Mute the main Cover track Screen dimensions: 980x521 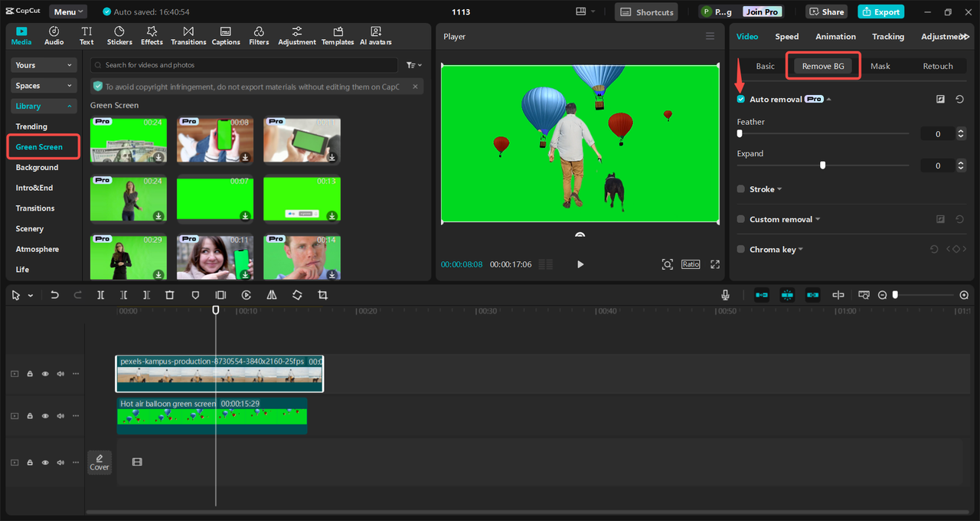pos(60,462)
